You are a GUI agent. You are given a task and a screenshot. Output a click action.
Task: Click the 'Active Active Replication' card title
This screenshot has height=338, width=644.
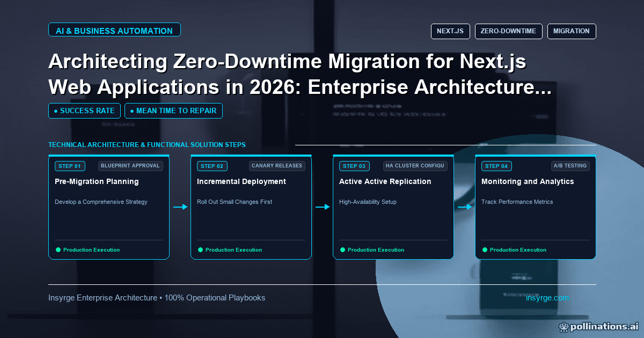point(385,181)
